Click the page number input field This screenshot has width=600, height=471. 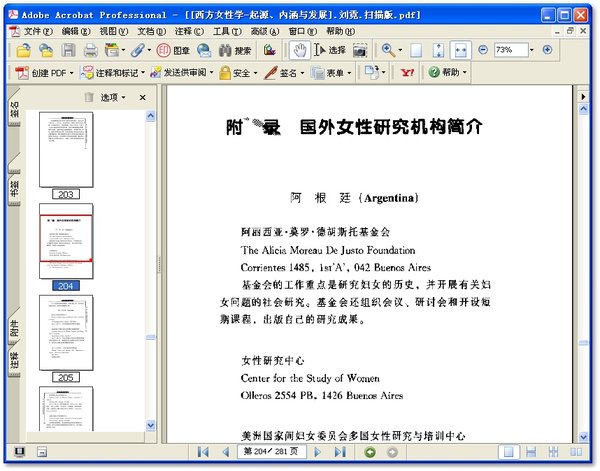pyautogui.click(x=272, y=452)
